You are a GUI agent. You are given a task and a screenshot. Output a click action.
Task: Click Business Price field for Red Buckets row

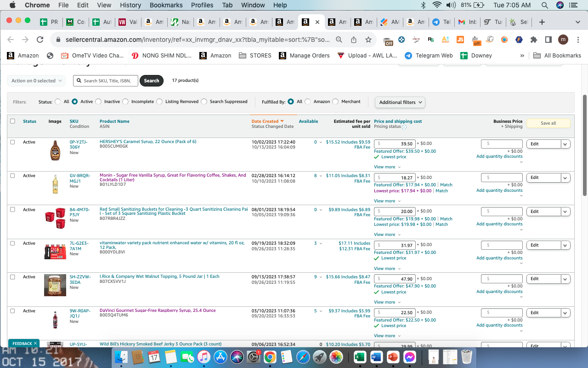pos(502,212)
